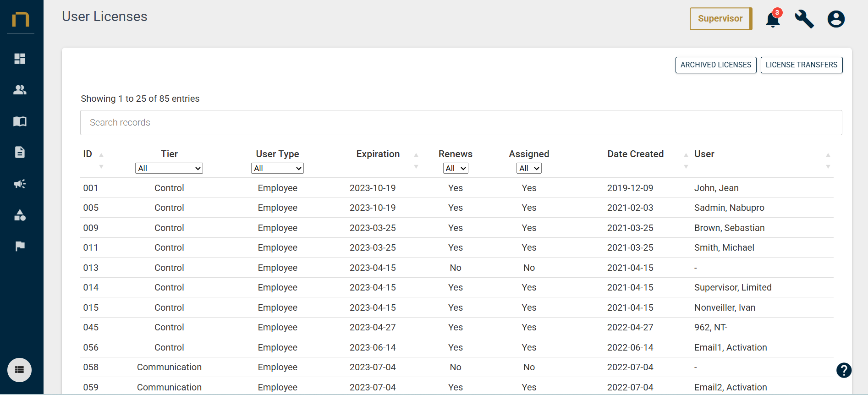Open the user account profile icon
Image resolution: width=868 pixels, height=395 pixels.
(836, 19)
